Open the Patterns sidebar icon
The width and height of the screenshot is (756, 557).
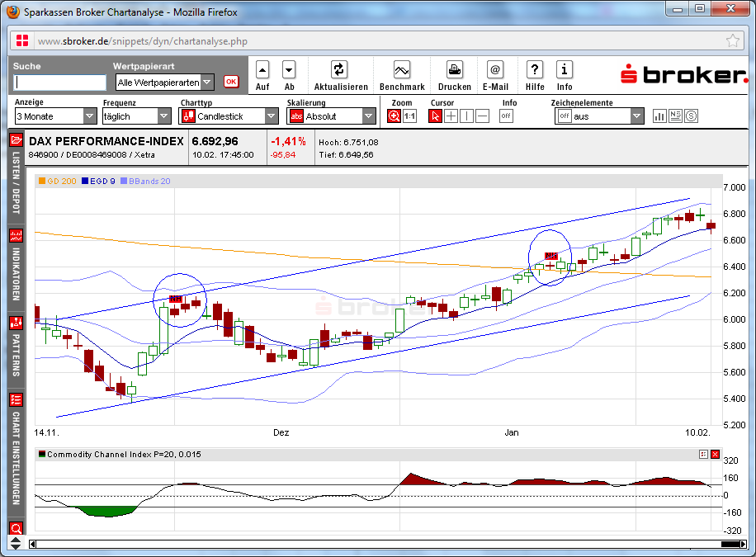coord(16,323)
